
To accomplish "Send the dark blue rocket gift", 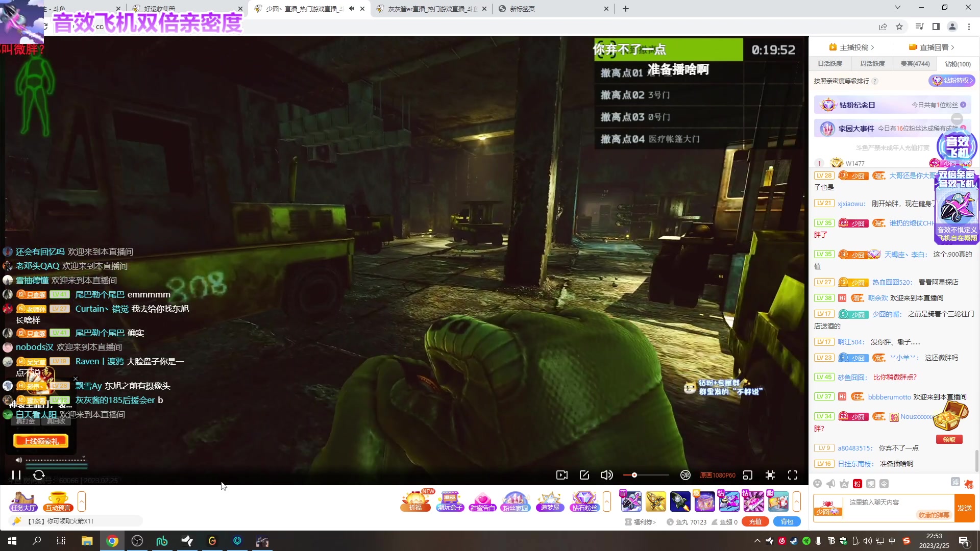I will (680, 501).
